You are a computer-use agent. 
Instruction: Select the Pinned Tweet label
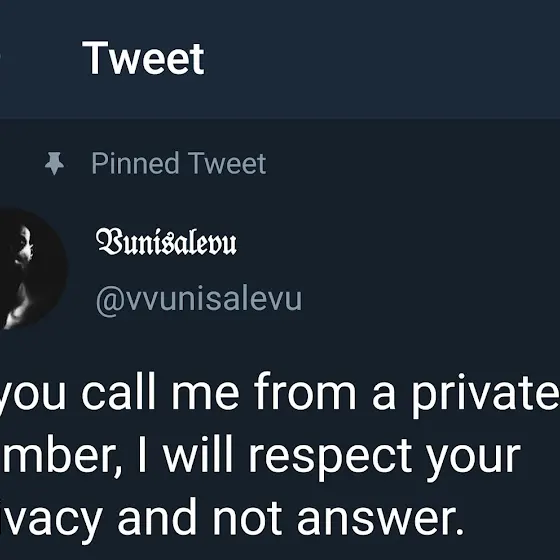coord(179,163)
